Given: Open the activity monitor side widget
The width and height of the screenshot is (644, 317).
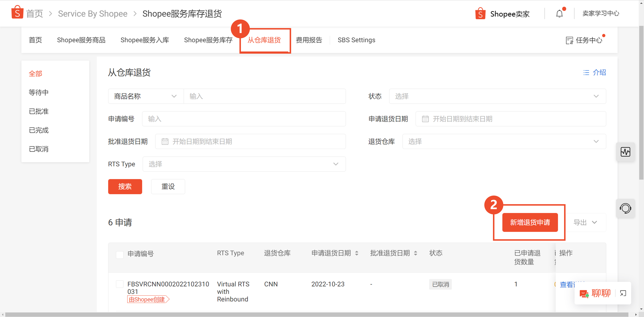Looking at the screenshot, I should pyautogui.click(x=625, y=152).
